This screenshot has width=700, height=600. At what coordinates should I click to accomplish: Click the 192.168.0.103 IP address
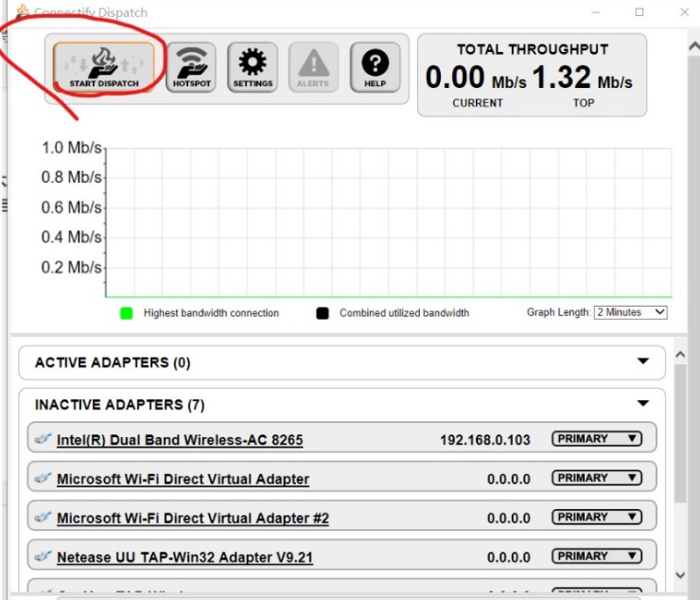click(485, 440)
